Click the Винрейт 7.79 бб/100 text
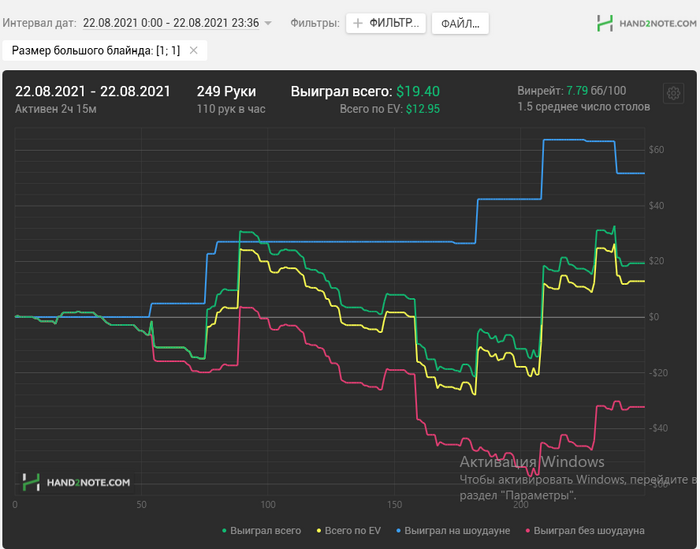 (x=571, y=91)
